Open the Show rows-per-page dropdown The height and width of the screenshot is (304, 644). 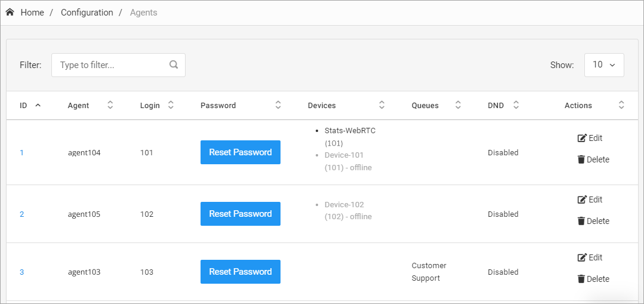(604, 65)
